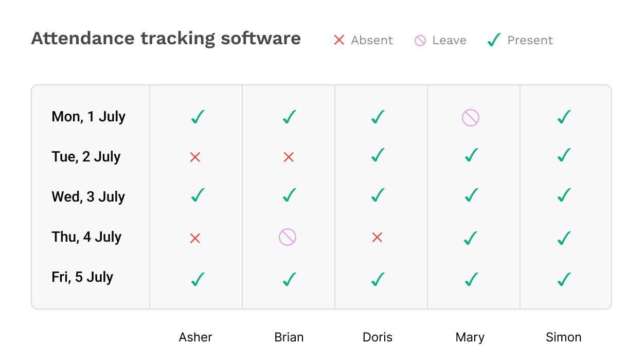Screen dimensions: 644x362
Task: Click the Doris column label
Action: [x=378, y=337]
